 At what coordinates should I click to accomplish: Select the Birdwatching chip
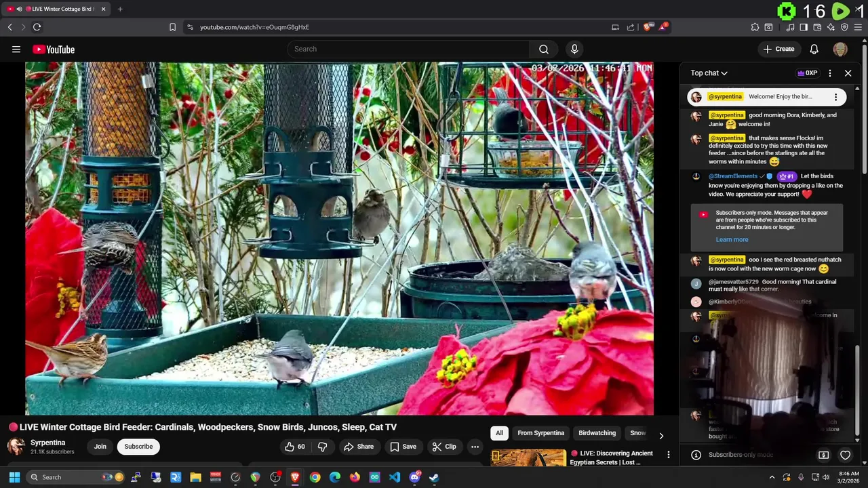tap(597, 433)
